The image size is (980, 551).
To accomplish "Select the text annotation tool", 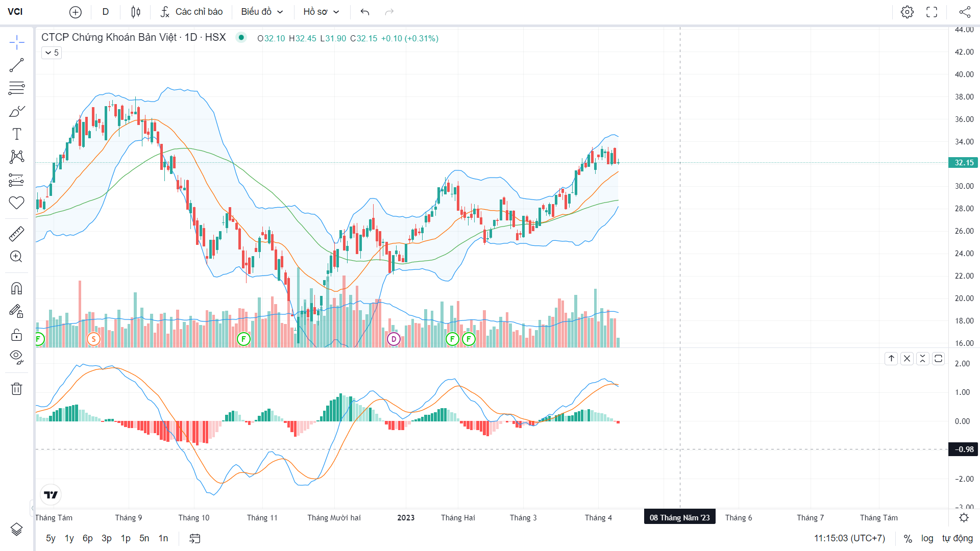I will pos(16,134).
